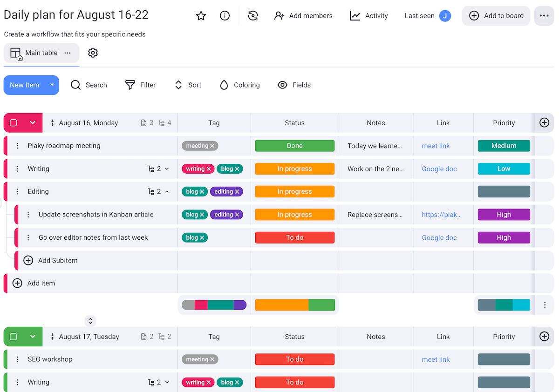Screen dimensions: 559x392
Task: Open the board information icon
Action: pyautogui.click(x=225, y=15)
